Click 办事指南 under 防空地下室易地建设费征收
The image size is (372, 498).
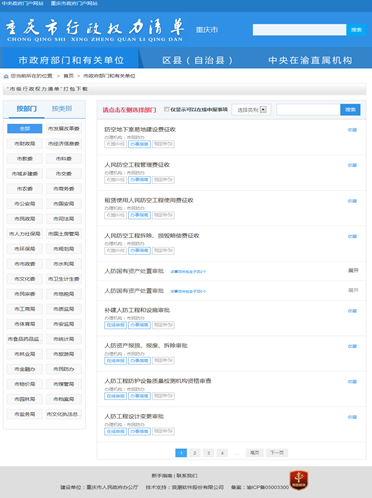[x=139, y=144]
